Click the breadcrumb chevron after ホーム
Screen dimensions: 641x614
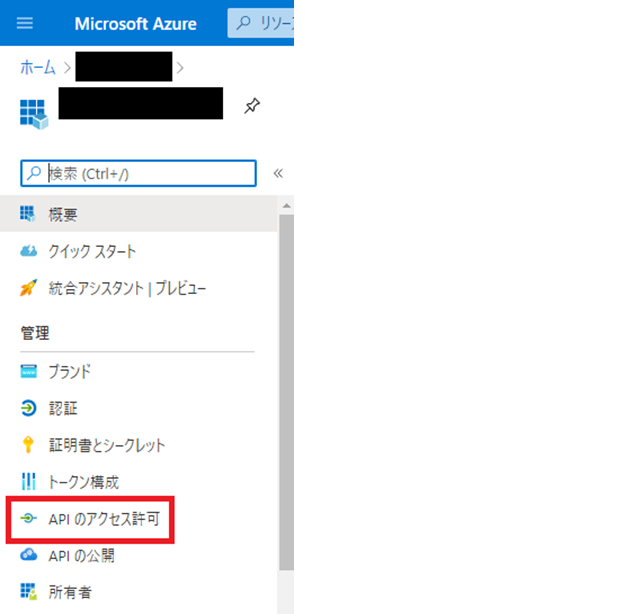(x=67, y=68)
